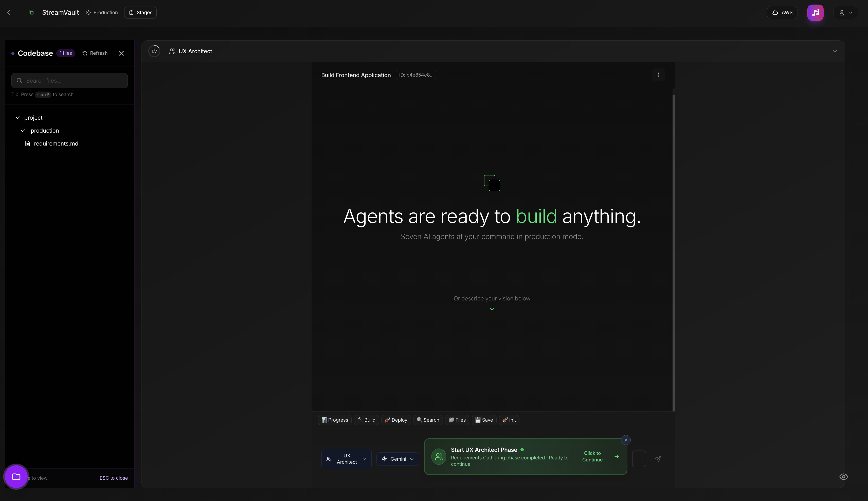Click the chat panel vertical scrollbar
Screen dimensions: 868x501
(x=673, y=253)
